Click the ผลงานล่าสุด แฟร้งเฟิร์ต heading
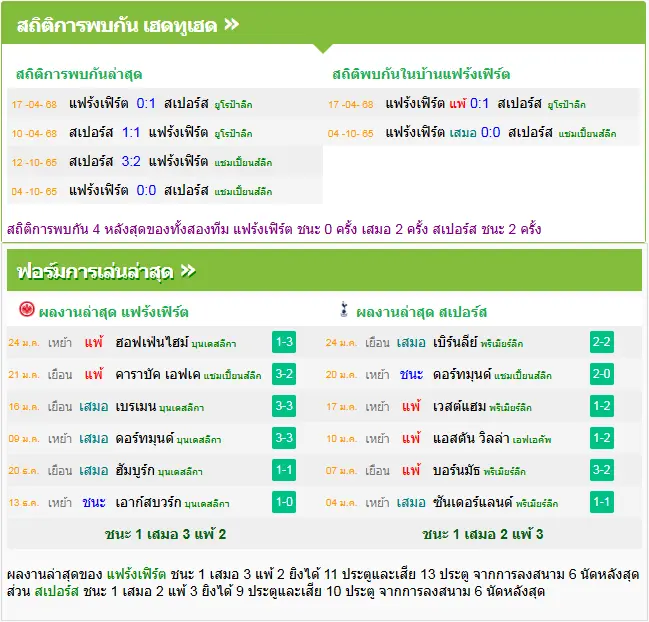The width and height of the screenshot is (649, 622). 114,312
